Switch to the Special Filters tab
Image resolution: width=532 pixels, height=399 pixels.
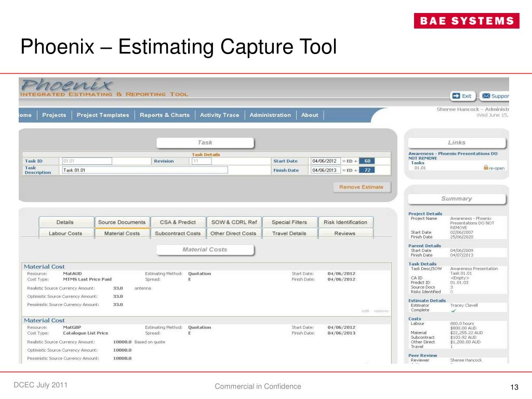289,222
